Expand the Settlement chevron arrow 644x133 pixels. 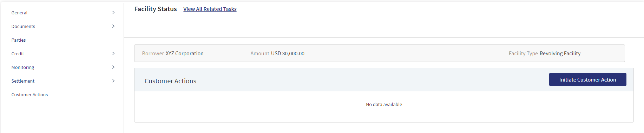[x=113, y=81]
